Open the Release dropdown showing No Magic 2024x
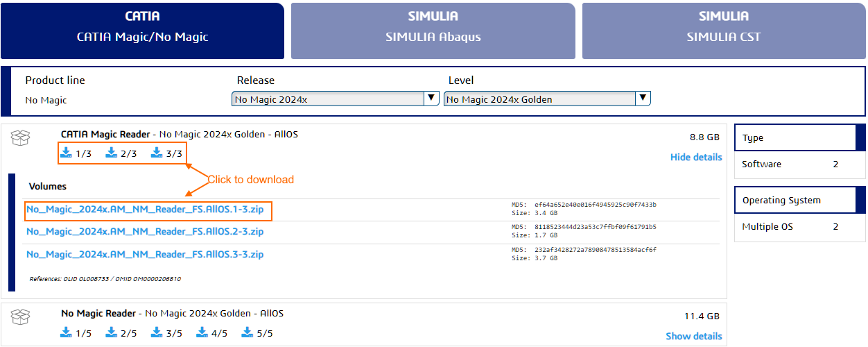Viewport: 868px width, 347px height. pos(336,99)
